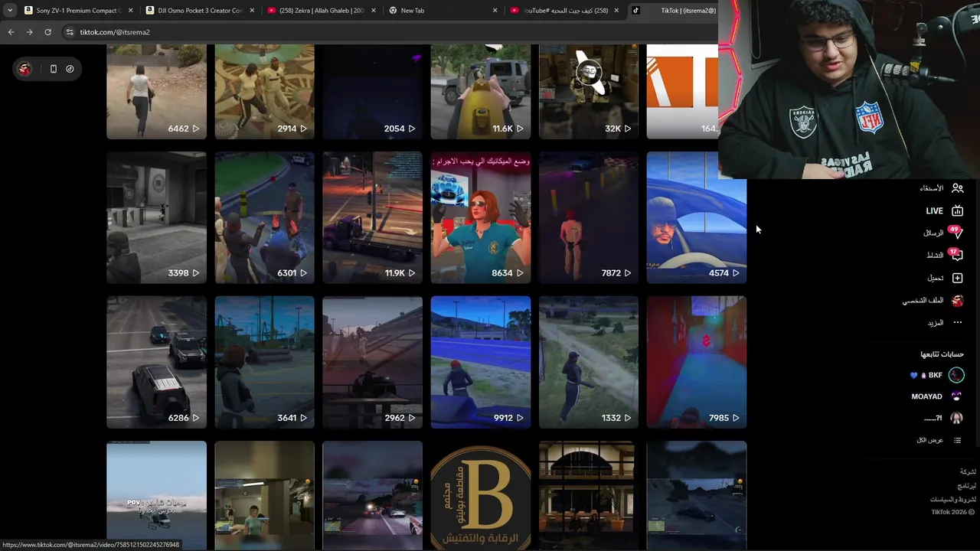
Task: Open the video with 2962 plays
Action: 372,362
